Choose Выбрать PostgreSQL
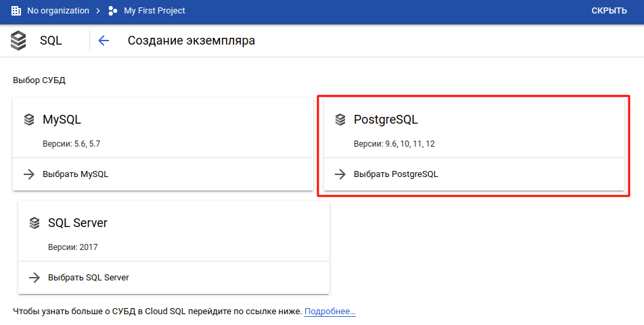 396,174
